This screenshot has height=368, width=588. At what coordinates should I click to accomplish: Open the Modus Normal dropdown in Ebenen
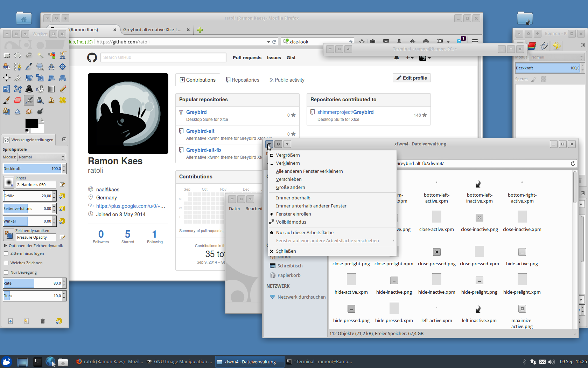click(x=556, y=57)
